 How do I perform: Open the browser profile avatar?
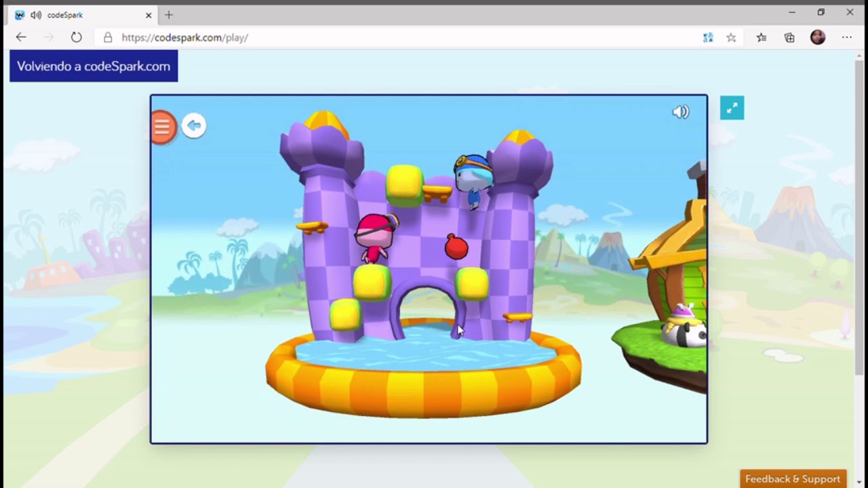pos(818,37)
